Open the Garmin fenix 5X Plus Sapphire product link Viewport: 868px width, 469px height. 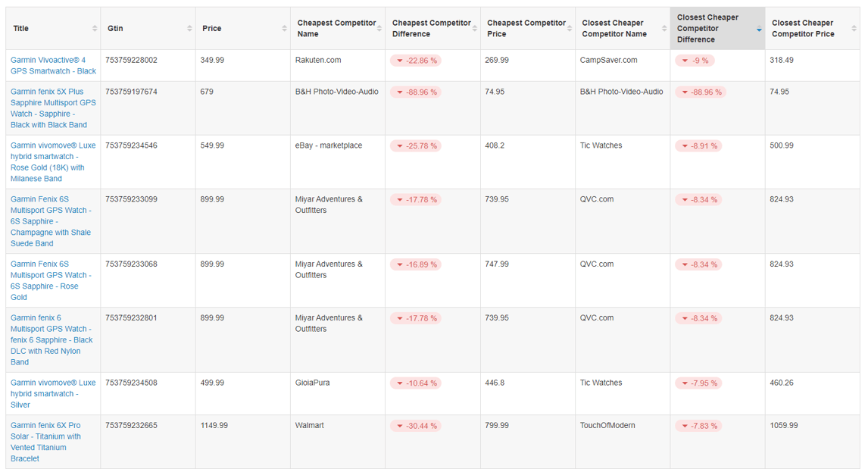[x=53, y=108]
